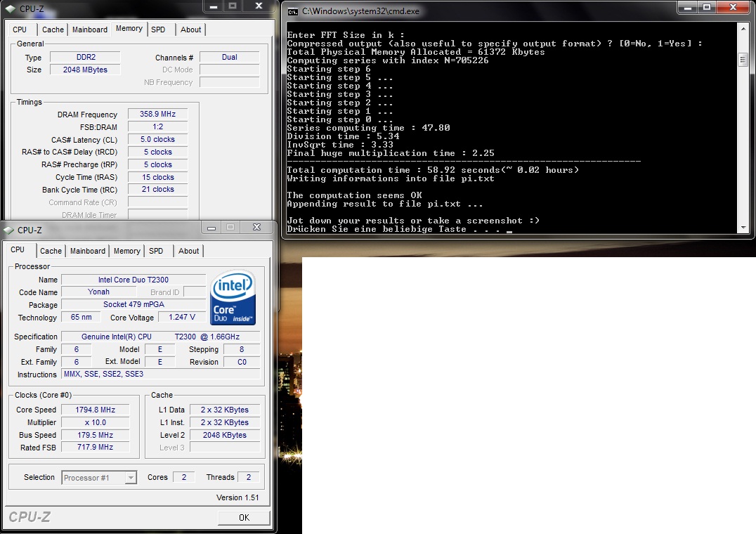
Task: Close the cmd.exe window
Action: pyautogui.click(x=734, y=7)
